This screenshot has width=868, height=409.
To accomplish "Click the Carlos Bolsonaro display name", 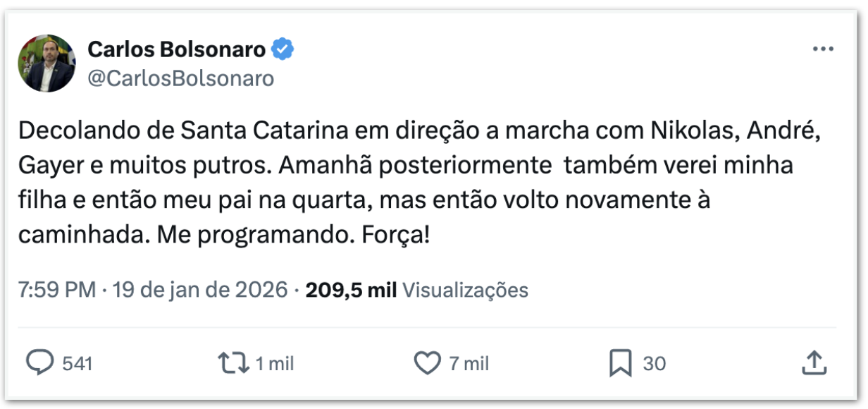I will (x=176, y=50).
